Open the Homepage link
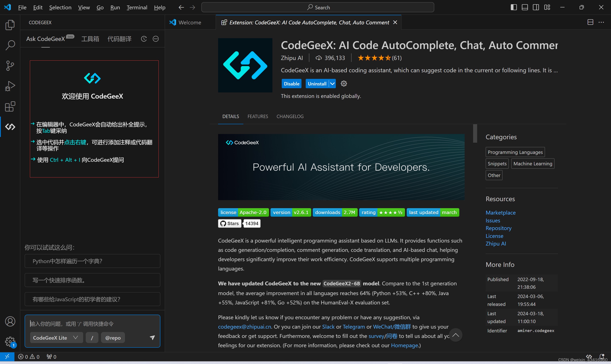Viewport: 611px width, 364px height. coord(404,345)
